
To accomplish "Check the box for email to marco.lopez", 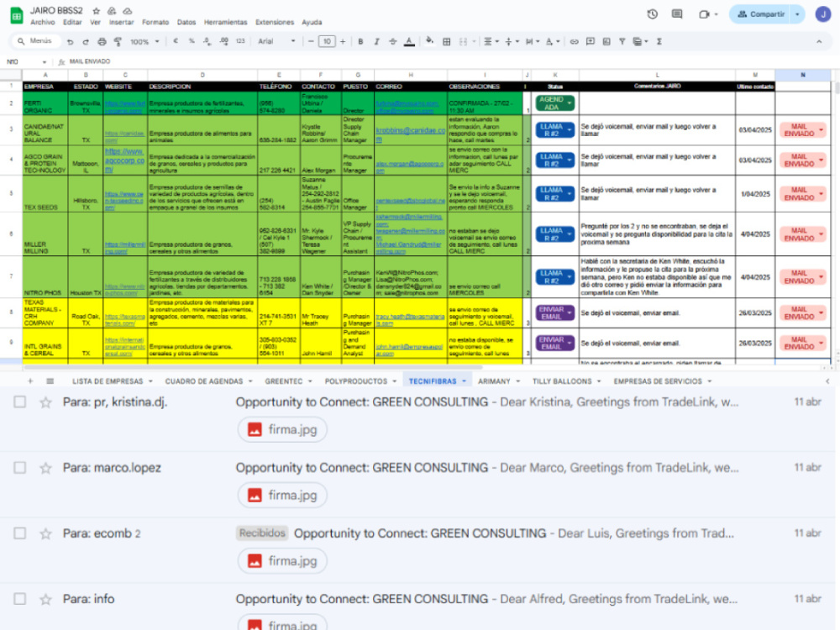I will pyautogui.click(x=20, y=468).
